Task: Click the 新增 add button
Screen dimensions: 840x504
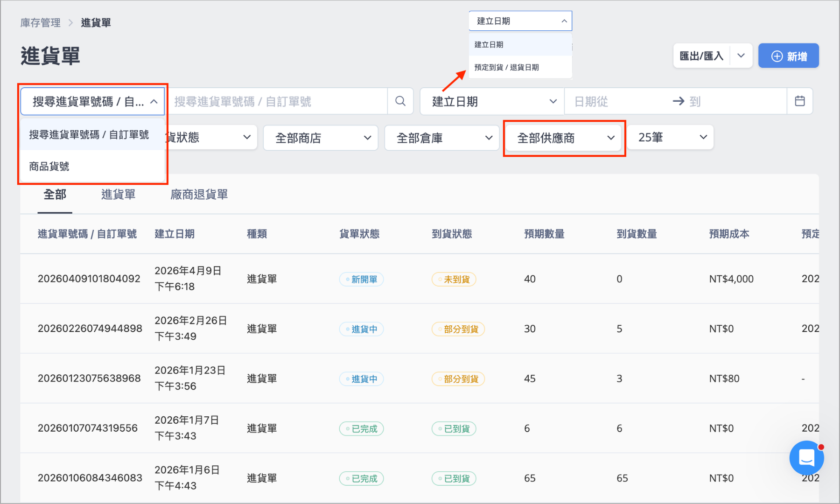Action: pos(788,56)
